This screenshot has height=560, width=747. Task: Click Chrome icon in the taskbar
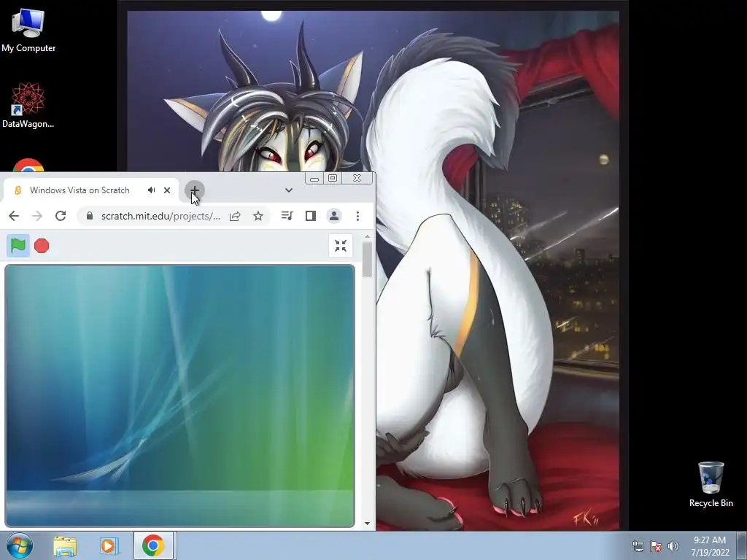(x=153, y=545)
